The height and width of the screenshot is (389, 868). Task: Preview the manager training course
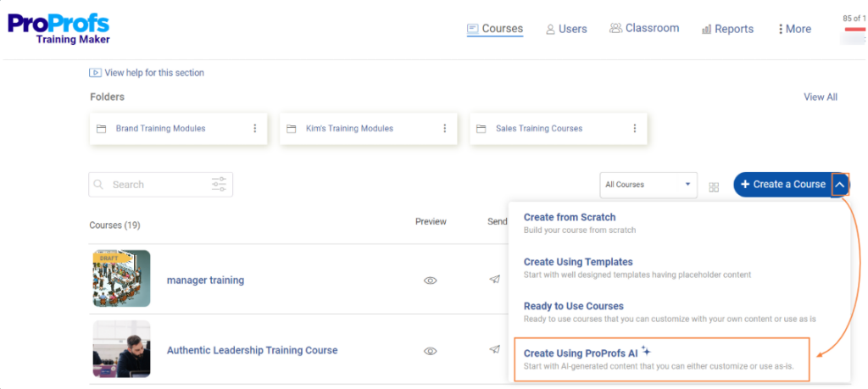[430, 280]
